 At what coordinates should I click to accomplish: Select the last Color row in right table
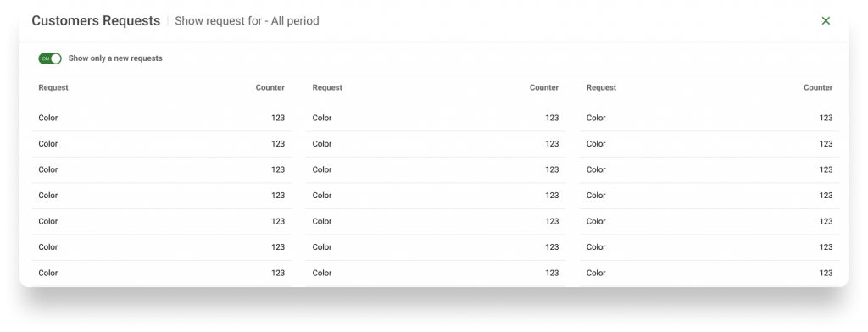point(709,274)
